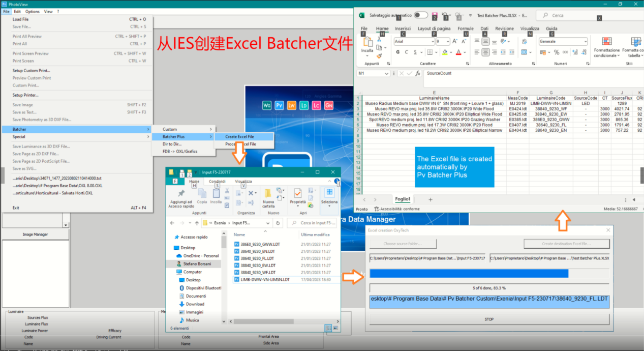
Task: Click the thousands separator icon in Excel
Action: click(565, 52)
